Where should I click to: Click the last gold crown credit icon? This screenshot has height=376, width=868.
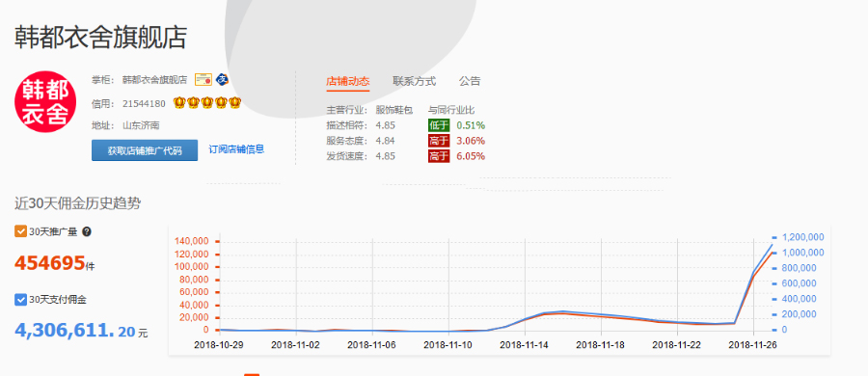tap(235, 102)
